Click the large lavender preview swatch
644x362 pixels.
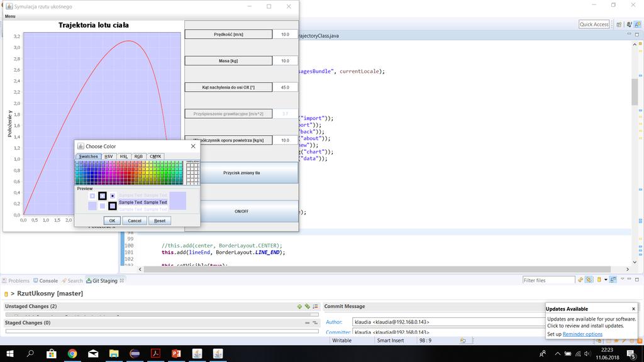(178, 200)
